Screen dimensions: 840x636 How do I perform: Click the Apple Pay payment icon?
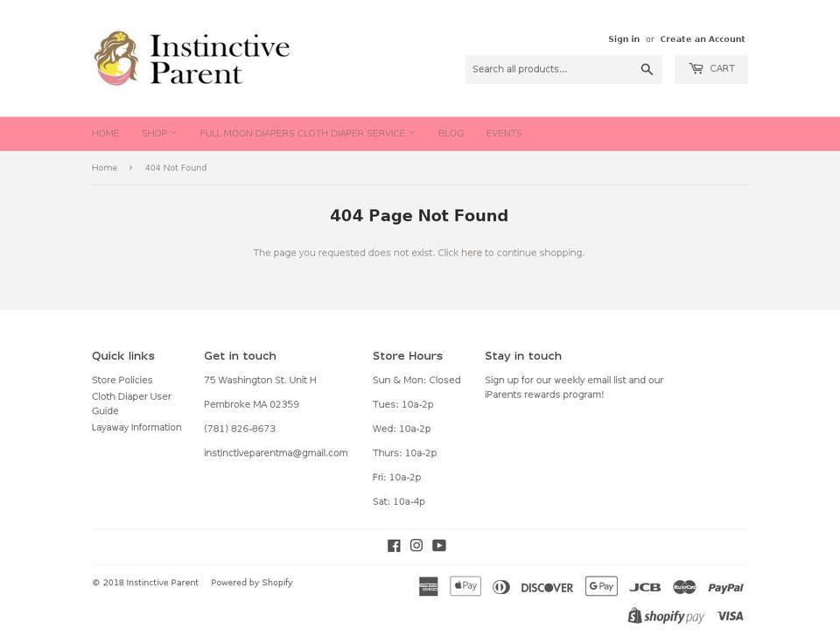[x=465, y=586]
